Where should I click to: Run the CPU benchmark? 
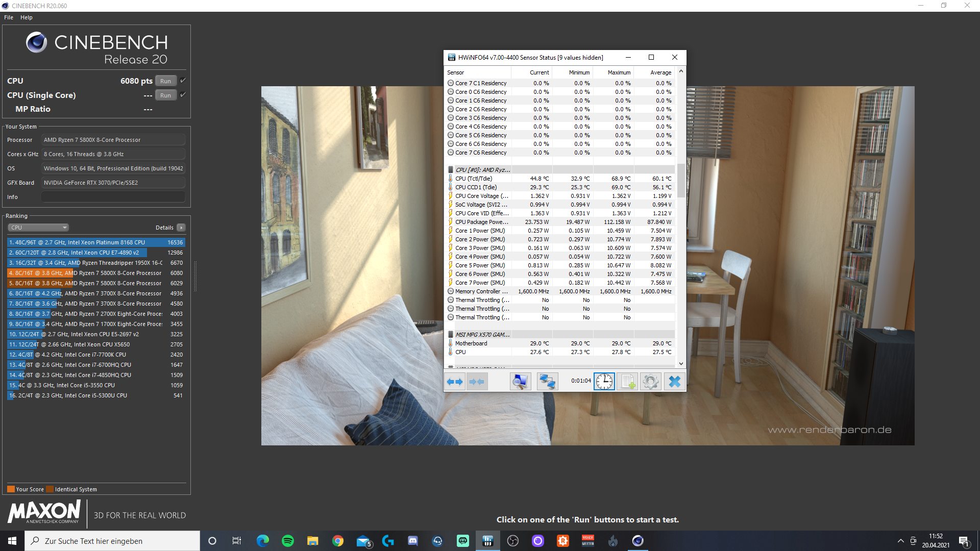(165, 81)
